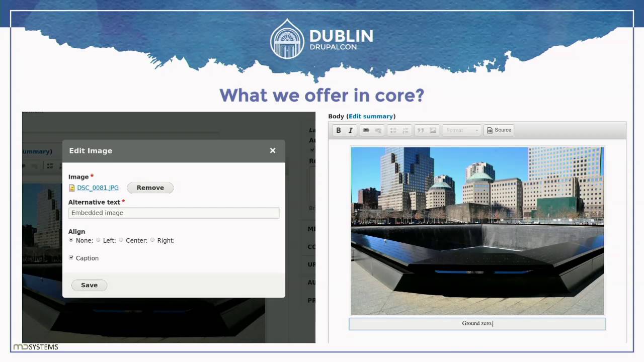Toggle the Caption checkbox
Viewport: 644px width, 362px height.
71,257
